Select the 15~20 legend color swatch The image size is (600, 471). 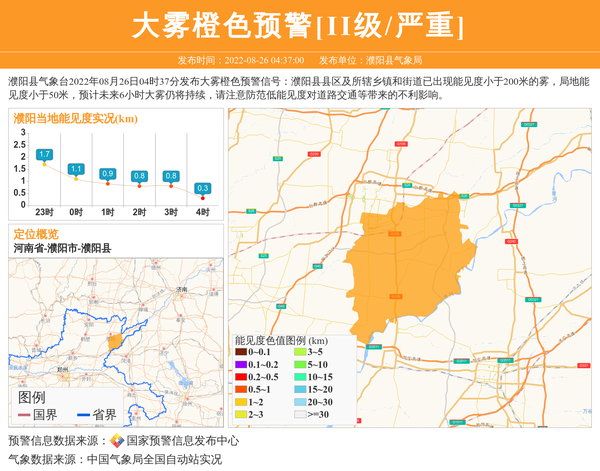[300, 389]
